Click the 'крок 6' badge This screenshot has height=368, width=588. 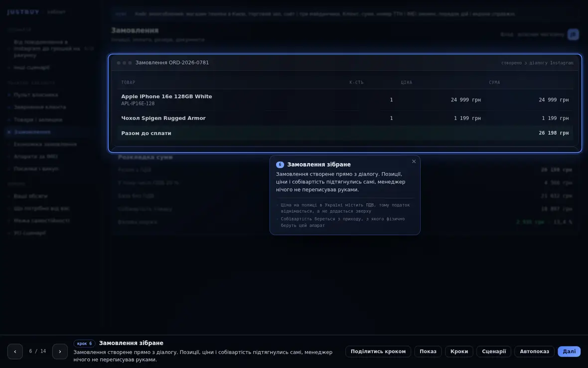84,343
